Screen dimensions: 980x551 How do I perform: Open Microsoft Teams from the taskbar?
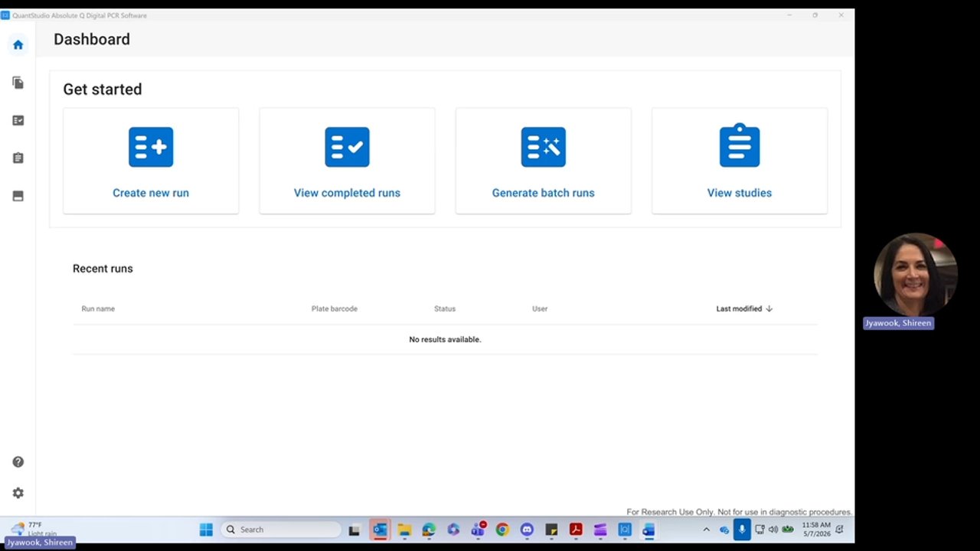click(478, 530)
